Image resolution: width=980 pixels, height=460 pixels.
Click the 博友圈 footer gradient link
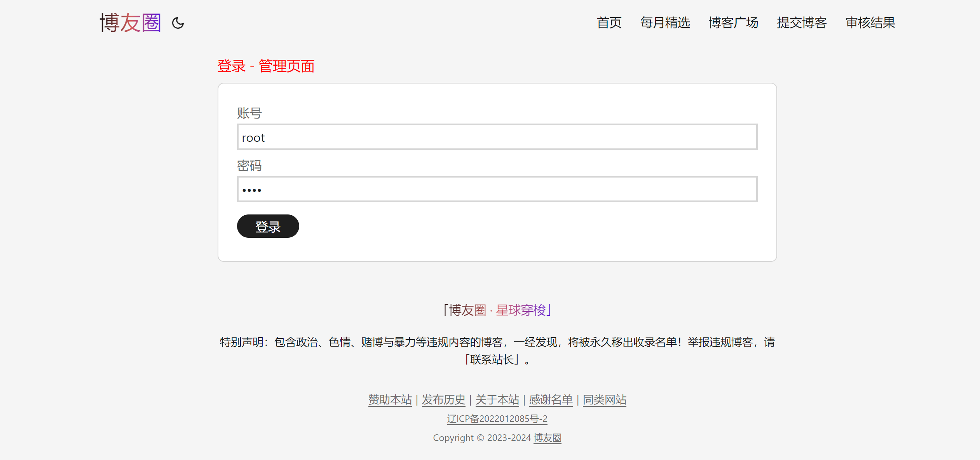(x=467, y=310)
